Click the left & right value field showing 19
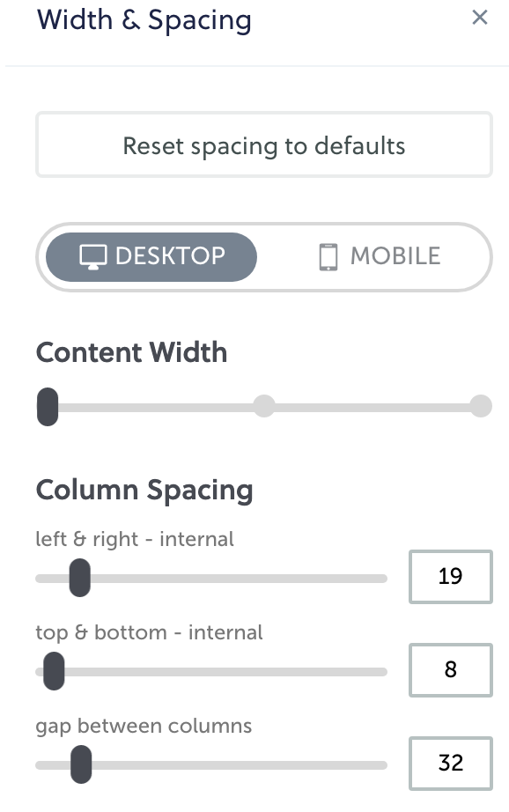 pyautogui.click(x=451, y=577)
